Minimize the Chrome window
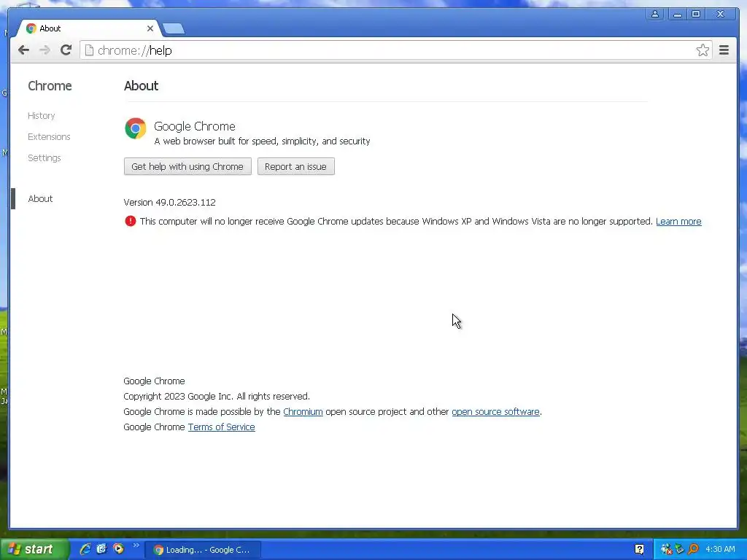This screenshot has width=747, height=560. [x=677, y=15]
